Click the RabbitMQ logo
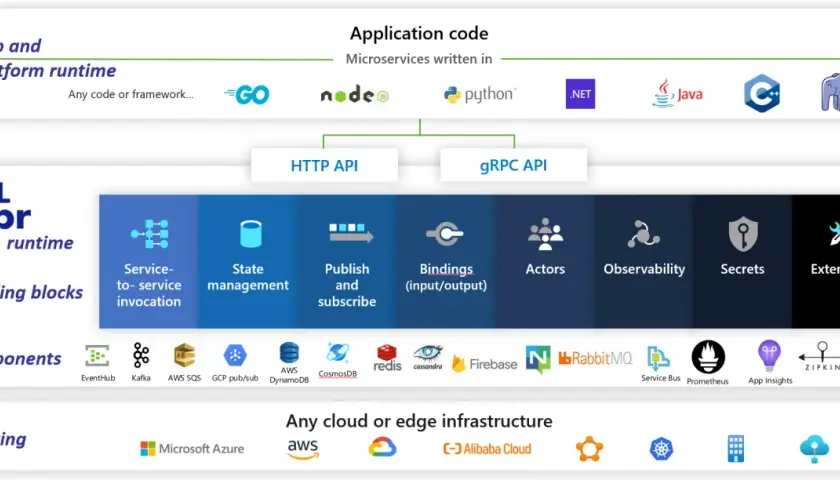 click(x=595, y=358)
